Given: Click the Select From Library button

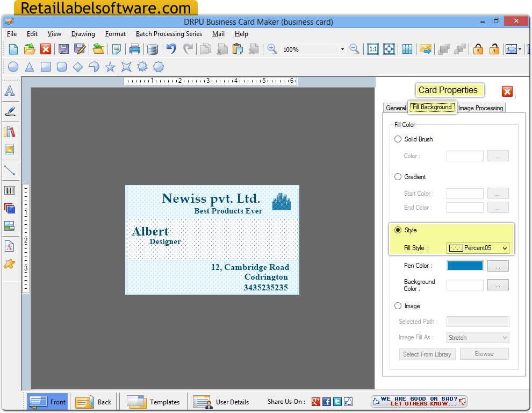Looking at the screenshot, I should (x=427, y=354).
